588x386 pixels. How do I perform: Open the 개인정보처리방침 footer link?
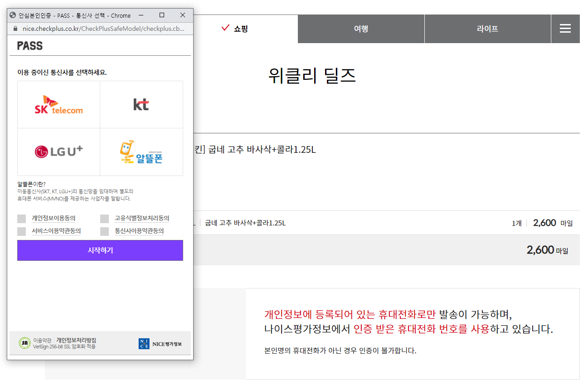tap(76, 340)
